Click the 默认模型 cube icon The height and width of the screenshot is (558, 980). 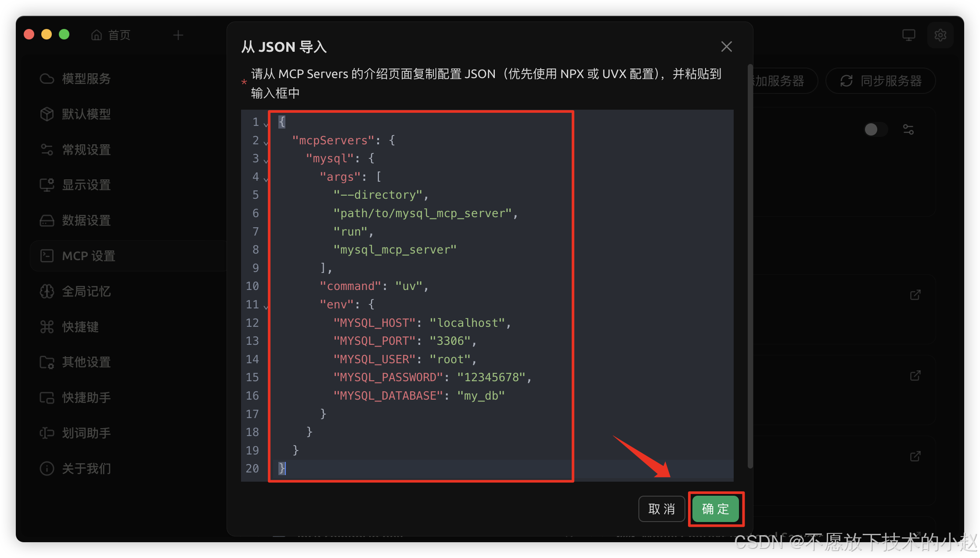tap(47, 114)
